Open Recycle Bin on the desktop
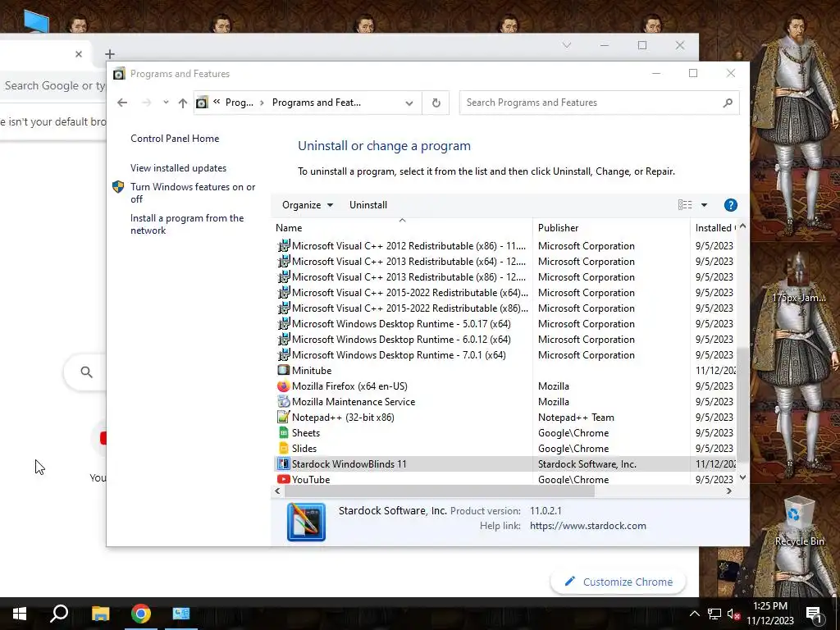 coord(799,521)
